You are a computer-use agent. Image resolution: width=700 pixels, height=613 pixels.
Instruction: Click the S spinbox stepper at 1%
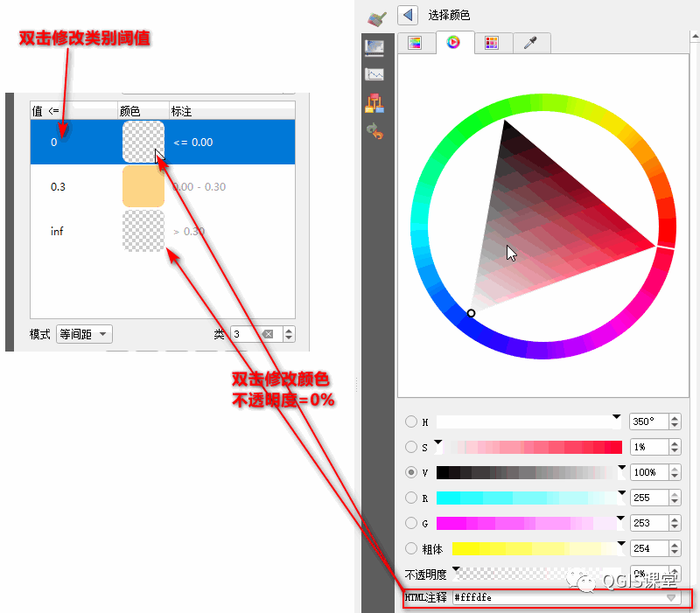pyautogui.click(x=675, y=447)
